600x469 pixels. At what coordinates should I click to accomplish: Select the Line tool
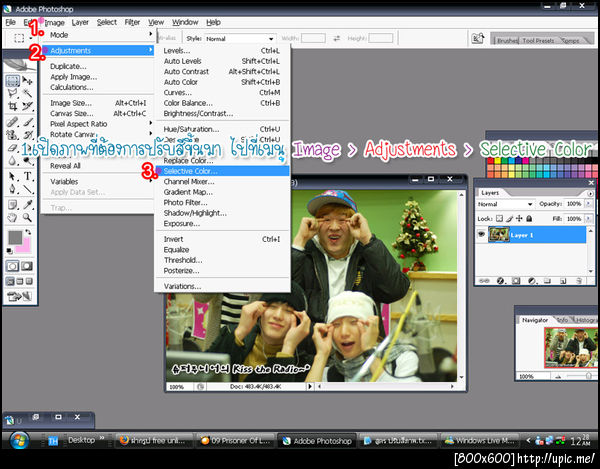pos(27,189)
